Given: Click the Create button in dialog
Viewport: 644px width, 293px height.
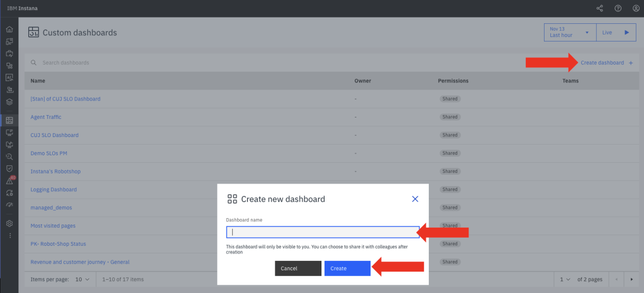Looking at the screenshot, I should 347,268.
